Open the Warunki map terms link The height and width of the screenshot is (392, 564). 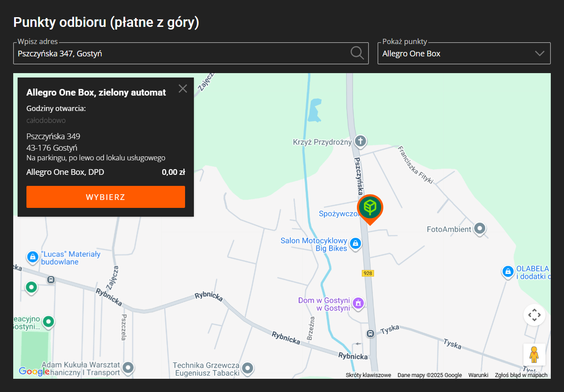pos(478,375)
